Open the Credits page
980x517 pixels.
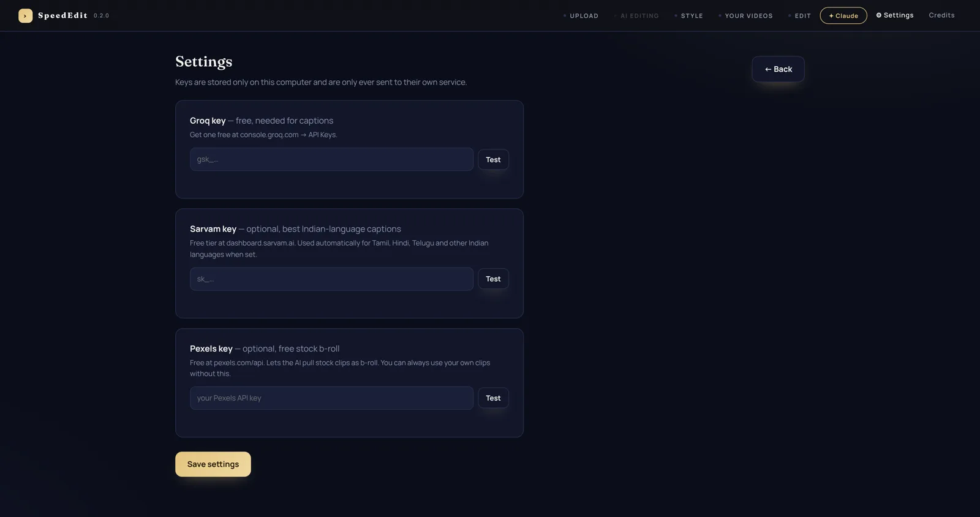click(x=941, y=15)
